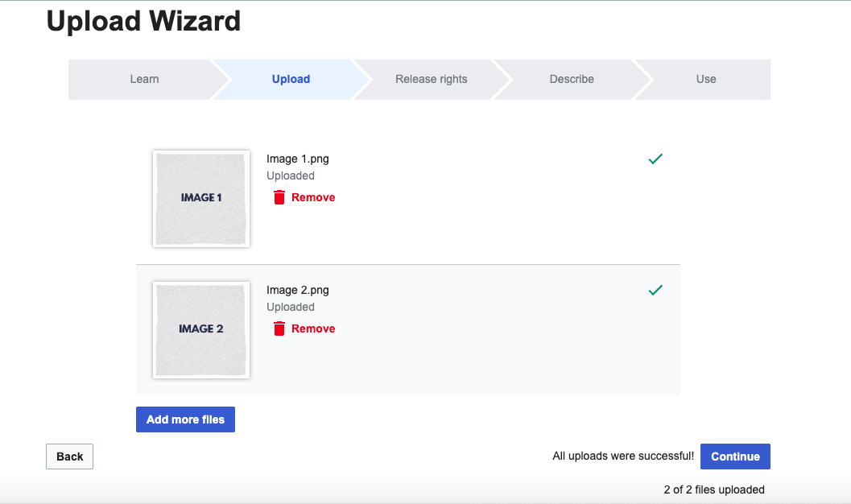851x504 pixels.
Task: Go to Release rights step
Action: pyautogui.click(x=431, y=79)
